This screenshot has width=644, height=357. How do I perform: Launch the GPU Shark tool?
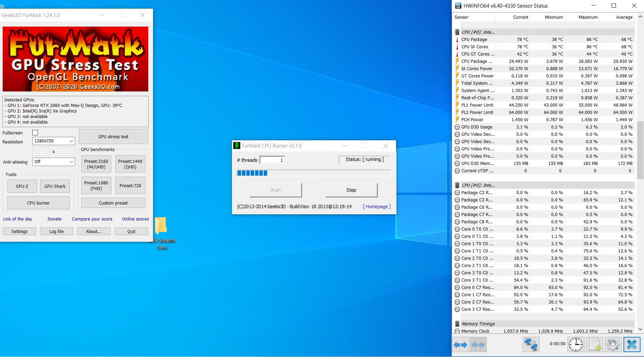pos(55,186)
